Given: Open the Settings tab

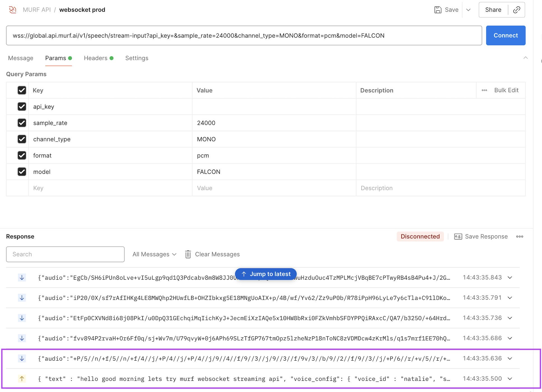Looking at the screenshot, I should [x=137, y=58].
